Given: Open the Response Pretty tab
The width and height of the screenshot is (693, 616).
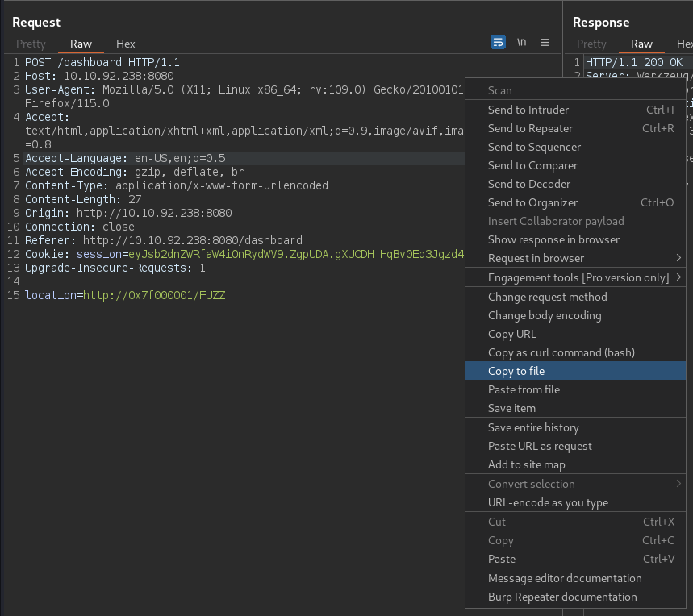Looking at the screenshot, I should (591, 44).
